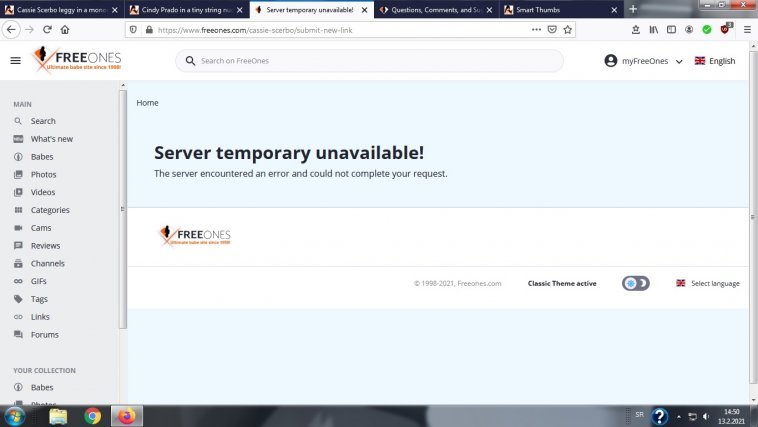Screen dimensions: 758x427
Task: Click the user avatar icon beside myFreeOnes
Action: (x=611, y=60)
